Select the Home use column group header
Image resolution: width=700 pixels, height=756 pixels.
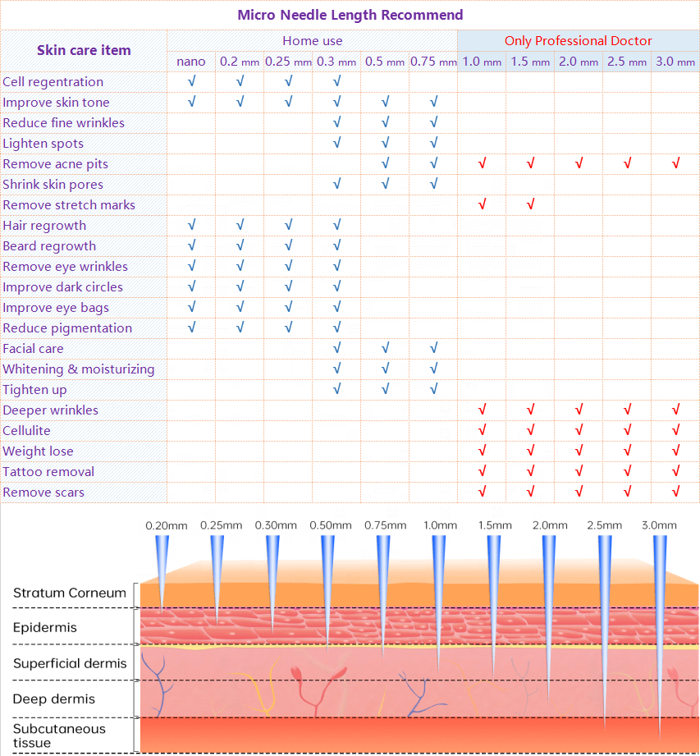click(x=312, y=40)
